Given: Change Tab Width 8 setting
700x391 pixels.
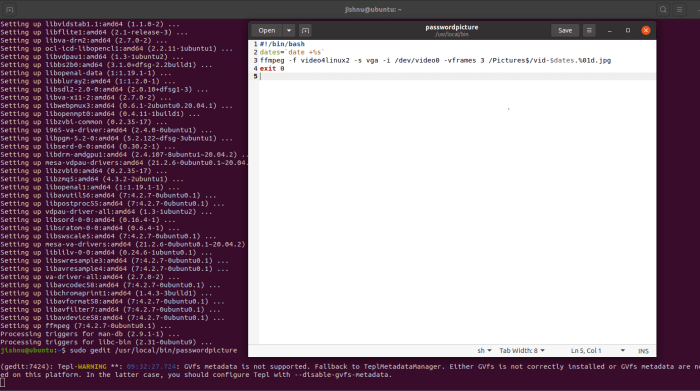Looking at the screenshot, I should (522, 351).
